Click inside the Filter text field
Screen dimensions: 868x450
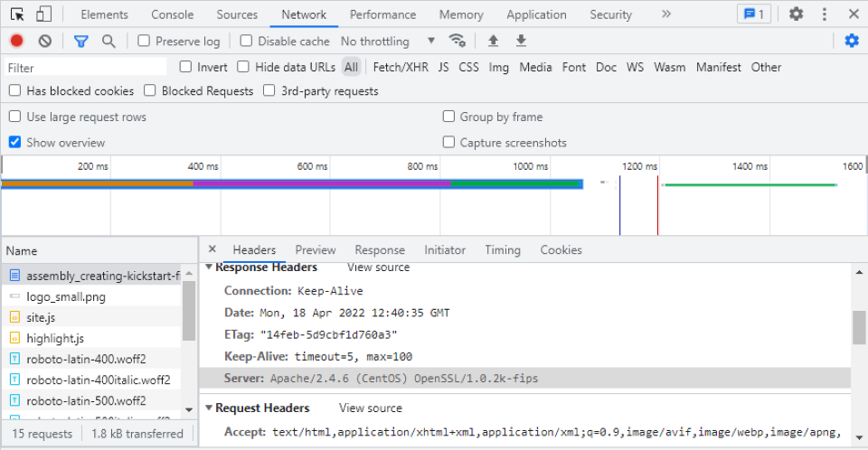[x=86, y=68]
